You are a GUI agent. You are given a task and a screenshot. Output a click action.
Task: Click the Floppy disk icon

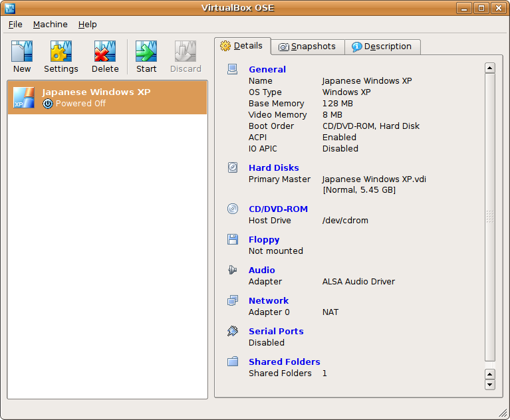coord(233,239)
